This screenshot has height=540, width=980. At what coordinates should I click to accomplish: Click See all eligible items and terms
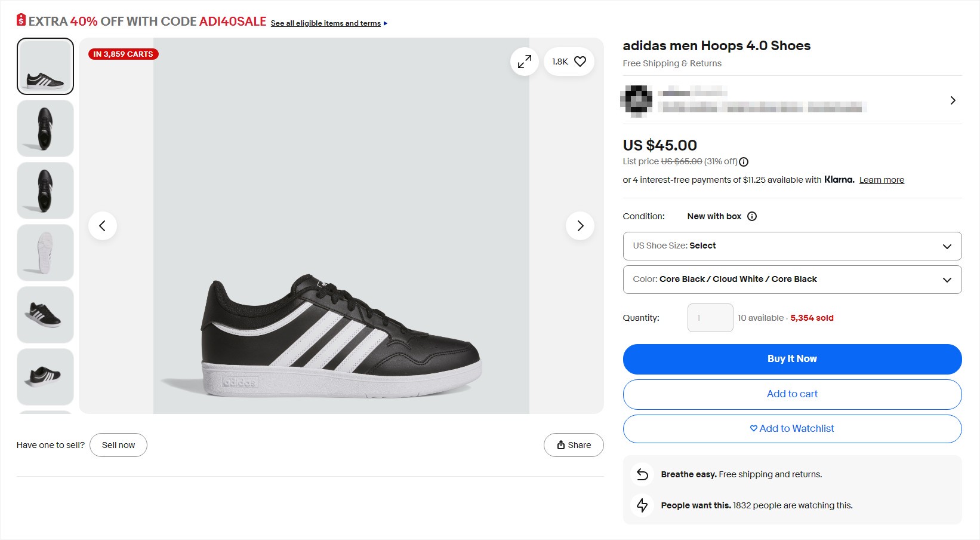(325, 23)
